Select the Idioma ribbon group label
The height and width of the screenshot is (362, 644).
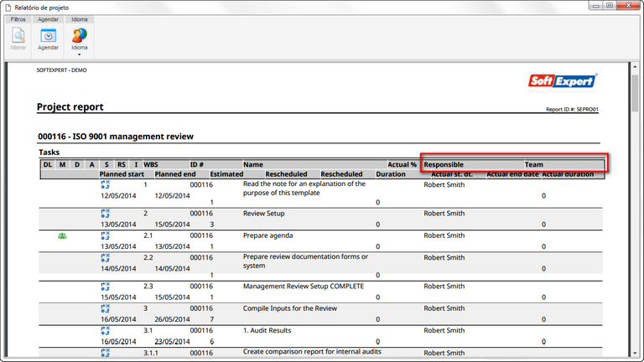click(x=80, y=19)
